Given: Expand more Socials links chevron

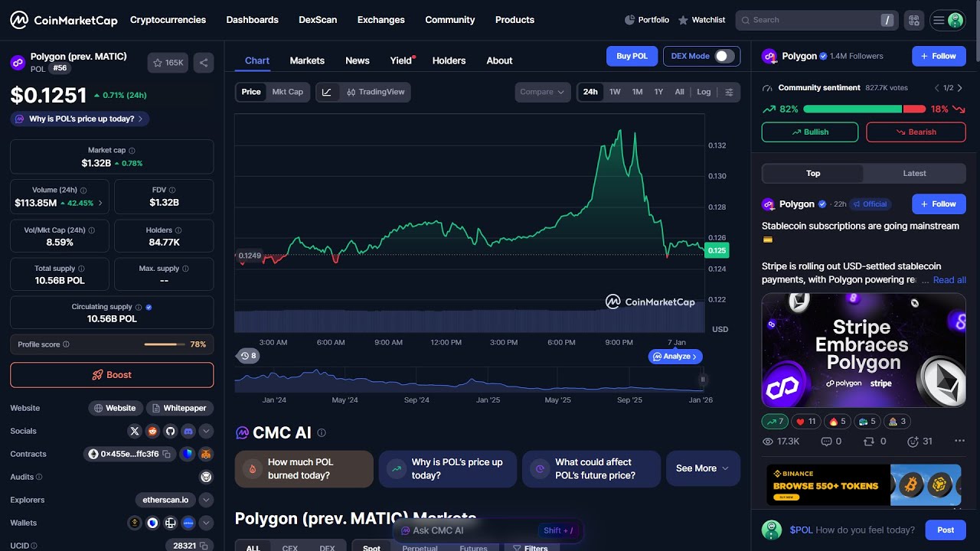Looking at the screenshot, I should coord(206,431).
